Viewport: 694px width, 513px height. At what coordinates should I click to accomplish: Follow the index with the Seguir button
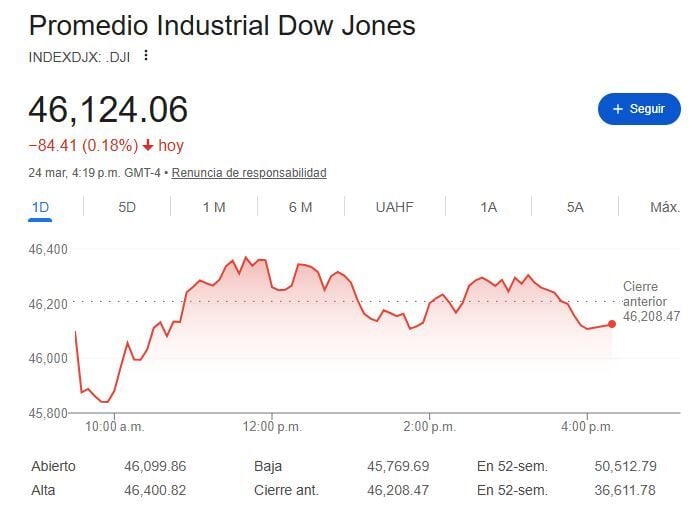coord(639,109)
